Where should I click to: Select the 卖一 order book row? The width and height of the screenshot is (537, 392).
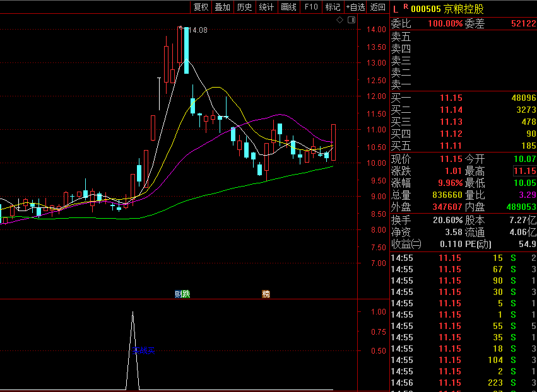463,84
